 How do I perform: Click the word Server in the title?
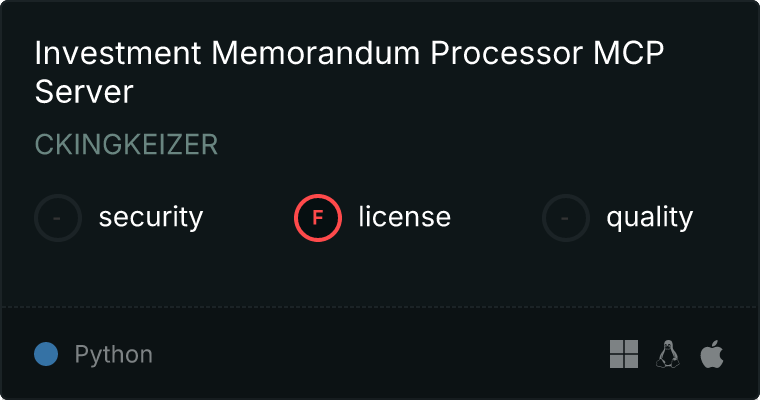pos(84,92)
